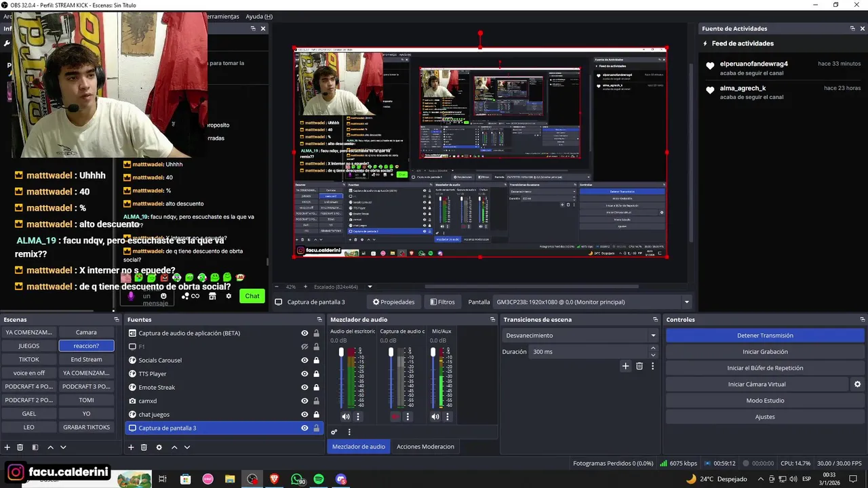Open the Desvanecimiento transition dropdown
Image resolution: width=868 pixels, height=488 pixels.
580,335
